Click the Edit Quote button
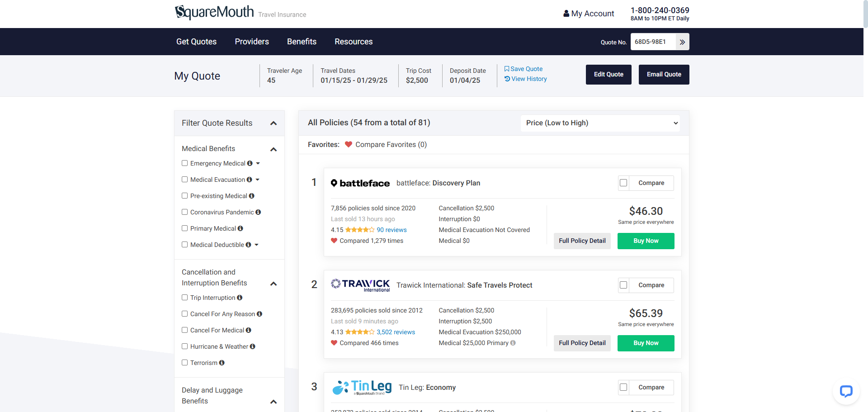Screen dimensions: 868x412 coord(609,75)
